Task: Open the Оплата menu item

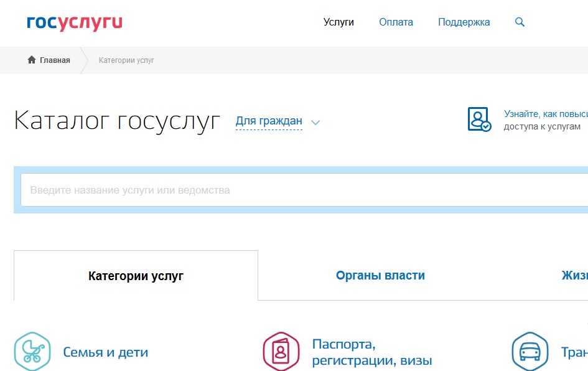Action: pyautogui.click(x=396, y=22)
